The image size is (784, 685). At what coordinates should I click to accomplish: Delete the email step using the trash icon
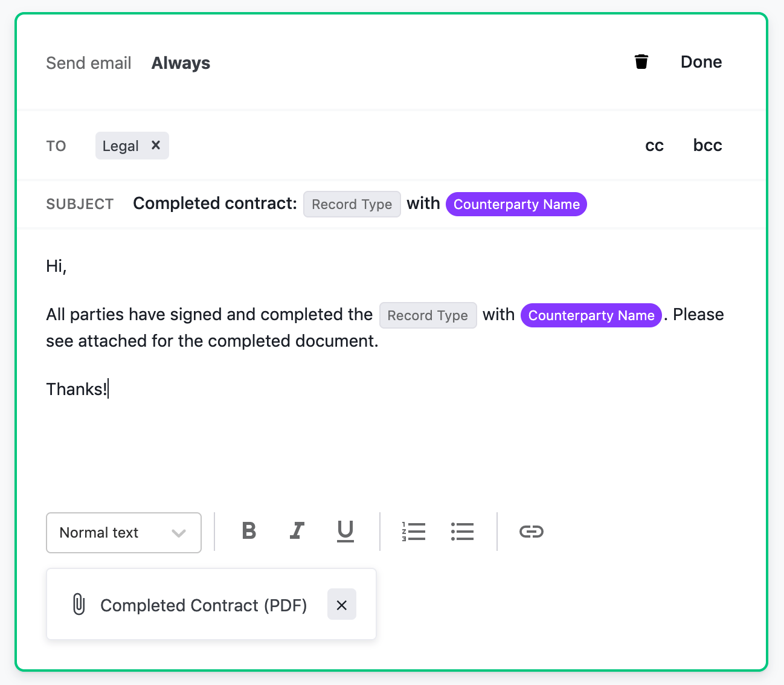[x=641, y=61]
